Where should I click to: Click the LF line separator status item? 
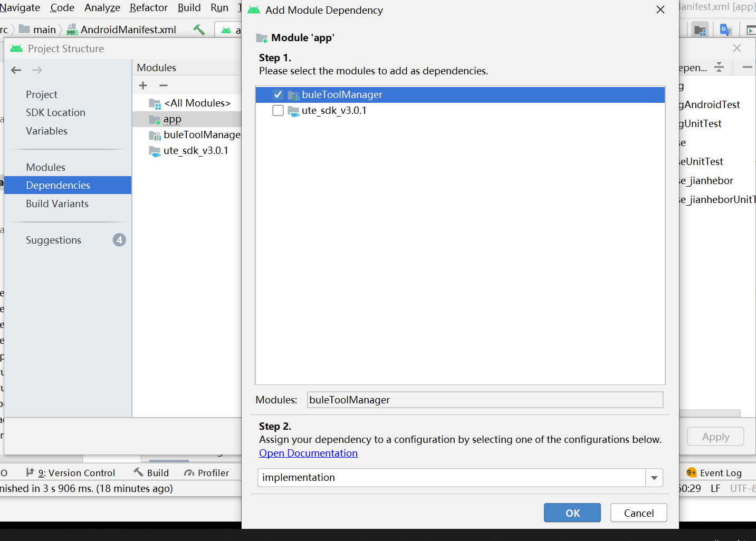click(x=715, y=488)
